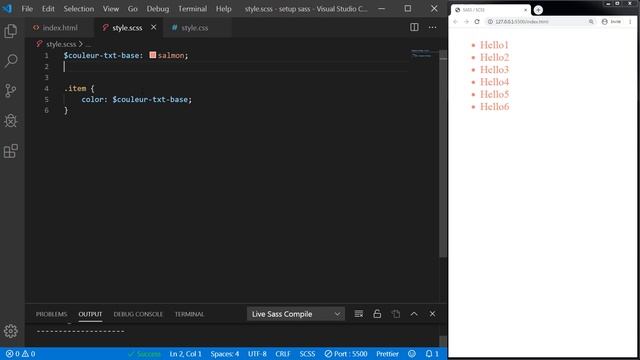Click the Prettier status bar item
This screenshot has width=640, height=360.
(387, 354)
